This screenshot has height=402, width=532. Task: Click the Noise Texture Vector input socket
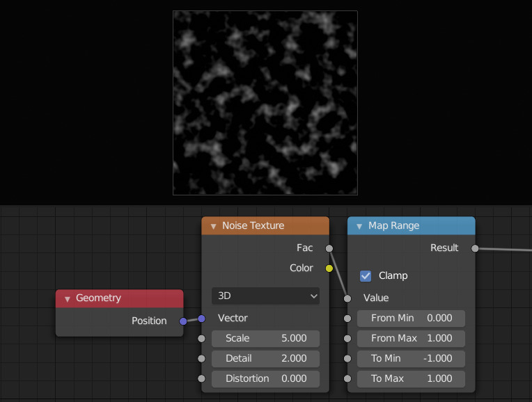point(201,319)
